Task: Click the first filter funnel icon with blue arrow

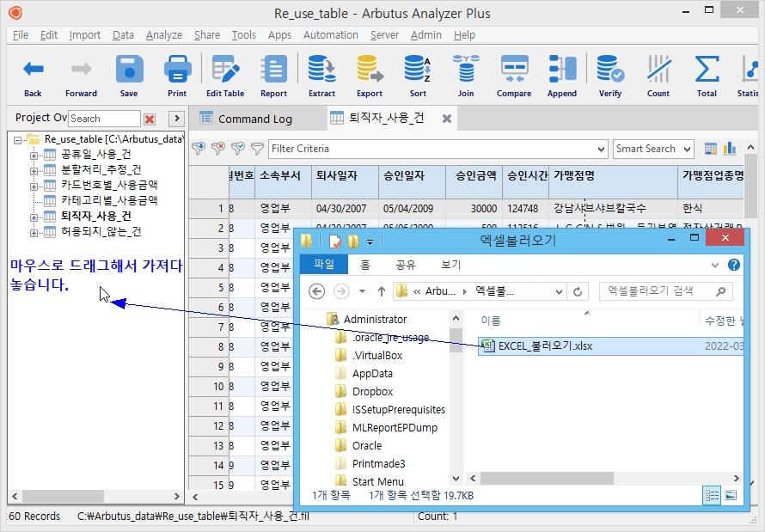Action: pos(198,149)
